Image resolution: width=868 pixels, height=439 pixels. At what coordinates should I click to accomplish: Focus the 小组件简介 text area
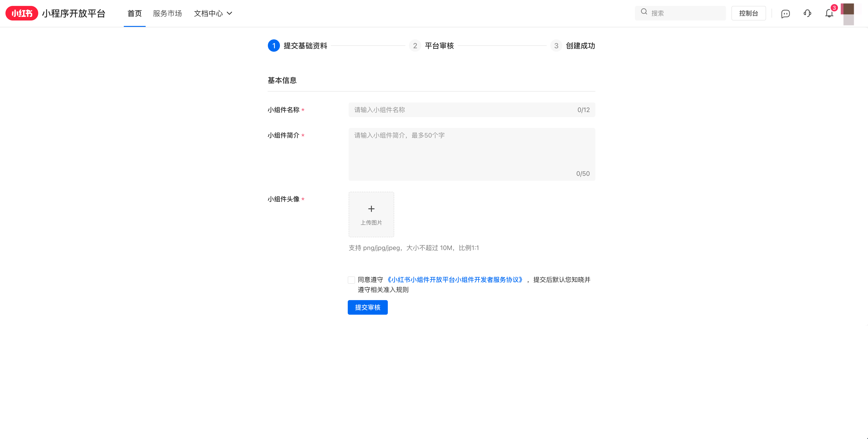[472, 154]
